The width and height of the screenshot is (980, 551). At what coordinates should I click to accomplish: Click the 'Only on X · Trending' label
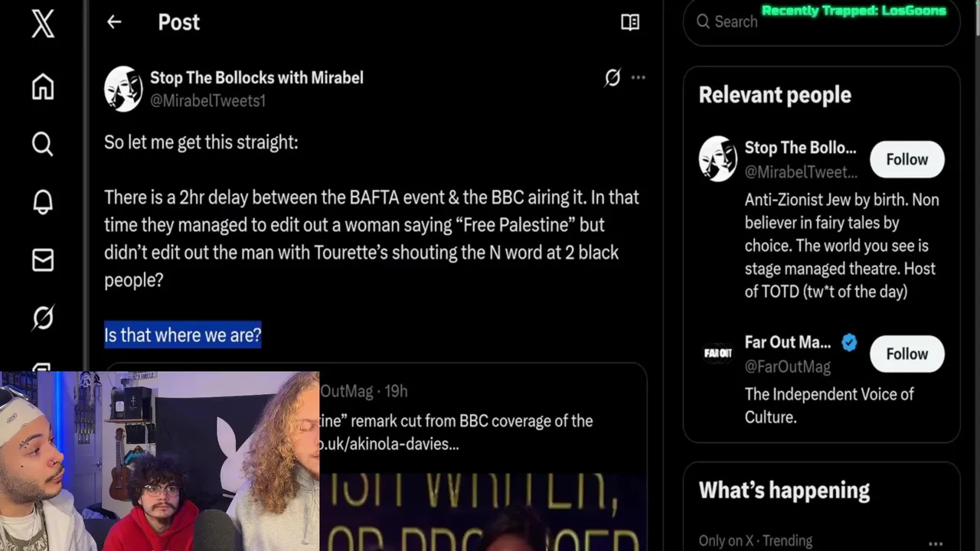(755, 541)
